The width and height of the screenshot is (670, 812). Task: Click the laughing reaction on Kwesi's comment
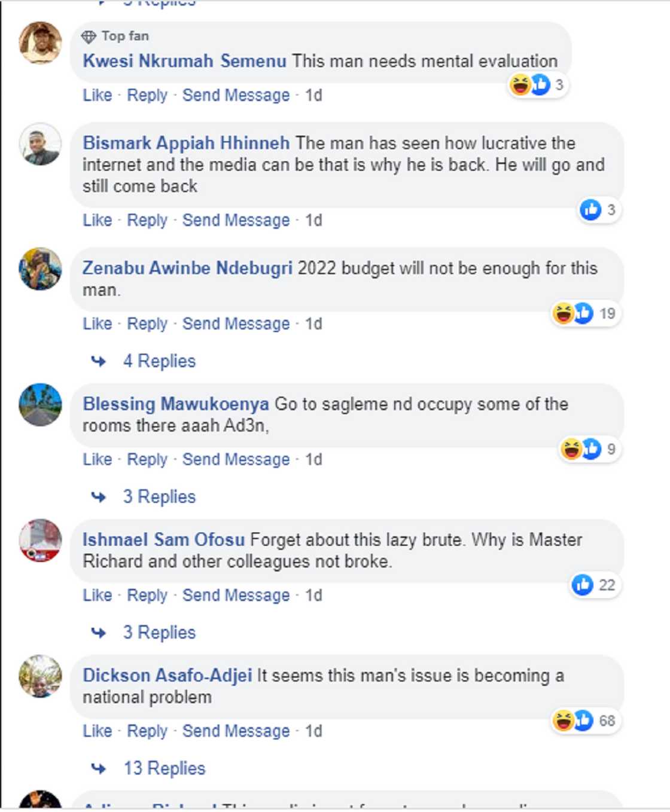click(521, 86)
